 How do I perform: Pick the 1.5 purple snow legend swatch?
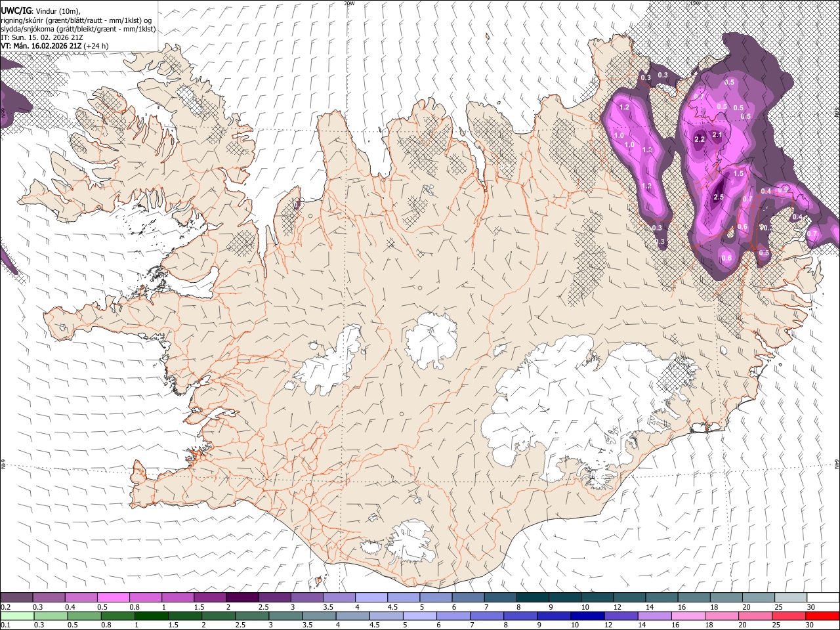210,598
